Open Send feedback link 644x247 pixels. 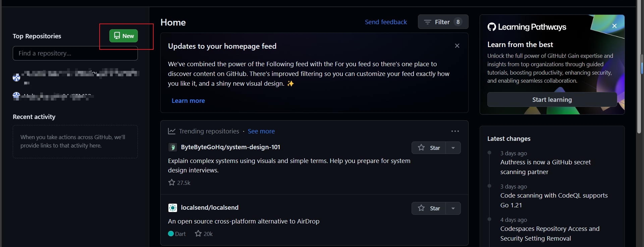(386, 22)
